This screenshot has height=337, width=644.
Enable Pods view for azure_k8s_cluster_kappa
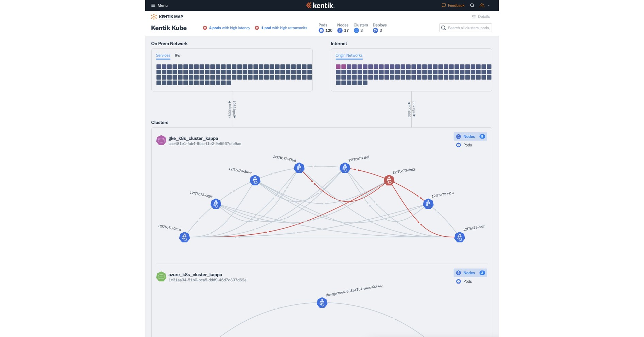click(465, 281)
